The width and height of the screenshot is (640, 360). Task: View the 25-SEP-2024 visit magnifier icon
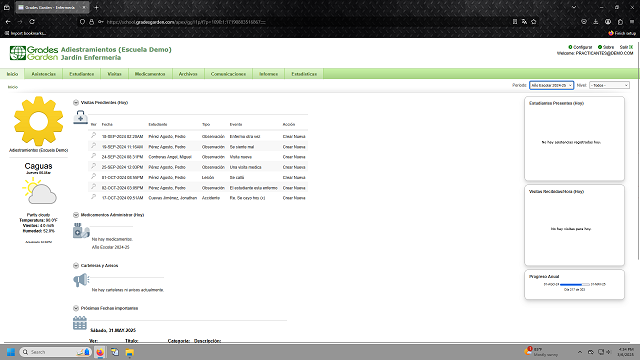point(93,166)
